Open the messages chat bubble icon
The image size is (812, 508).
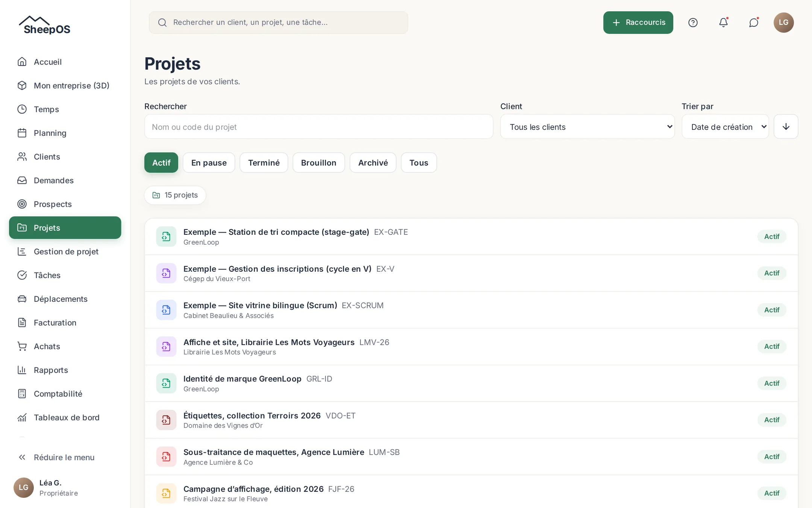pyautogui.click(x=754, y=23)
